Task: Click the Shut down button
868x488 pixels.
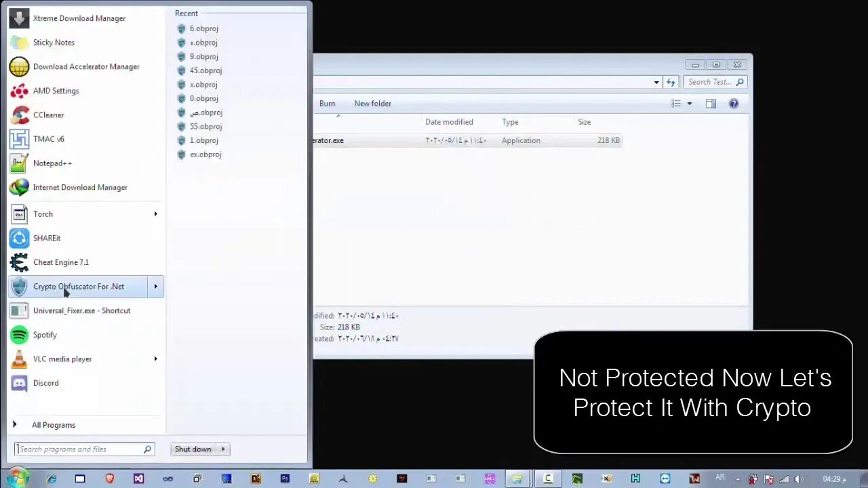Action: [x=193, y=449]
